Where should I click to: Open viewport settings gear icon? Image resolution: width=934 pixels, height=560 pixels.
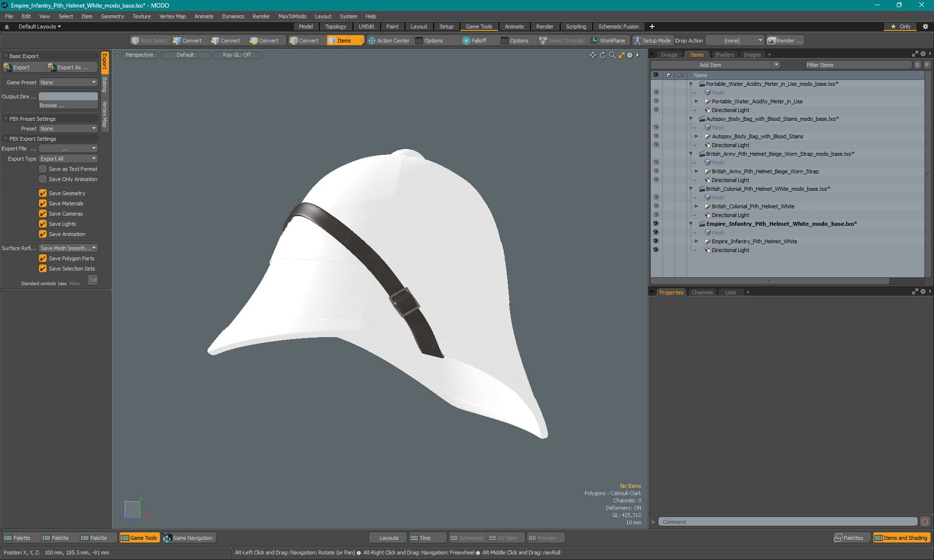tap(630, 55)
